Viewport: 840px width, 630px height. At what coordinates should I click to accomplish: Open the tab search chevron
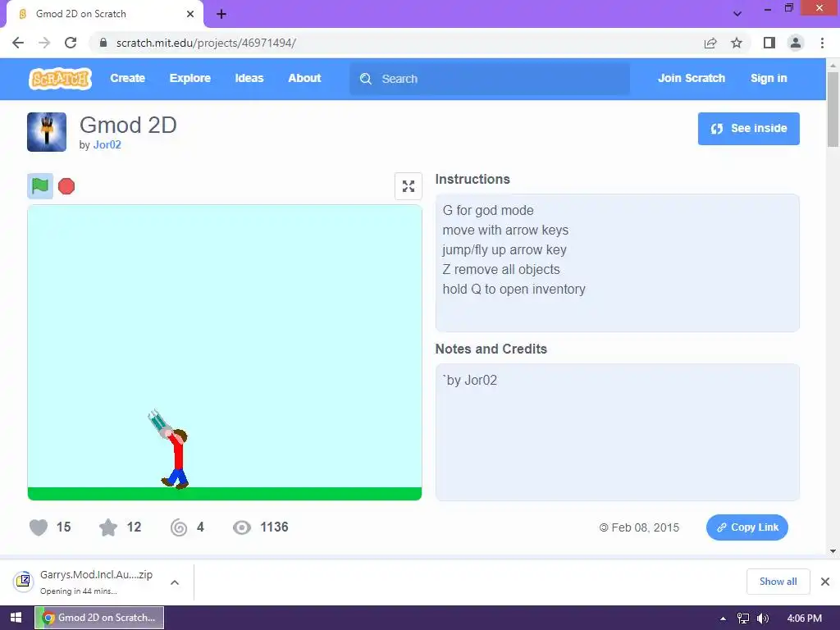pyautogui.click(x=737, y=14)
